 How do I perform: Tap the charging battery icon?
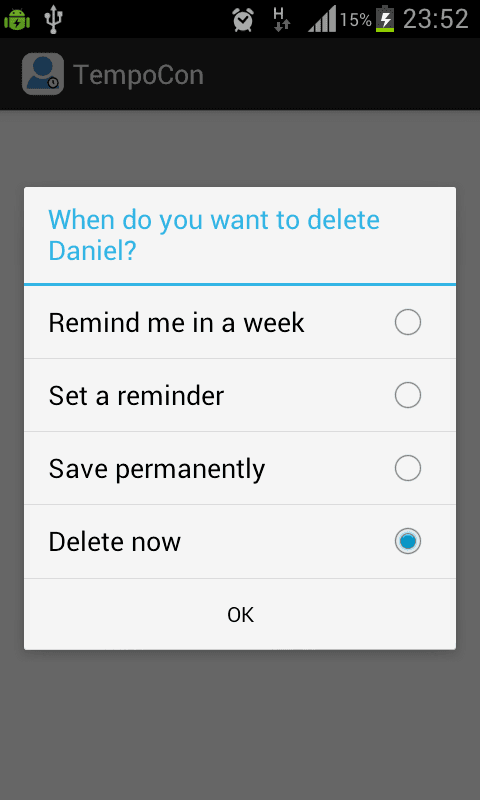click(x=385, y=19)
